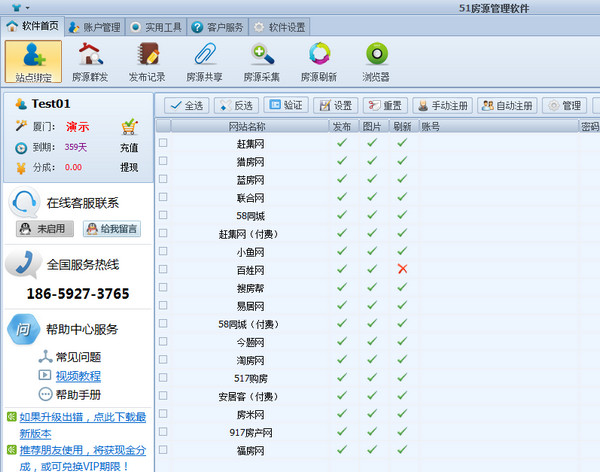Open the title bar quick-access dropdown arrow
600x472 pixels.
[28, 8]
